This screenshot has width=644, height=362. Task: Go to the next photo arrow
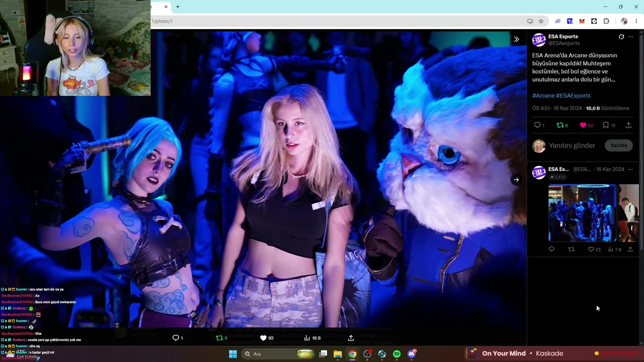pyautogui.click(x=516, y=179)
